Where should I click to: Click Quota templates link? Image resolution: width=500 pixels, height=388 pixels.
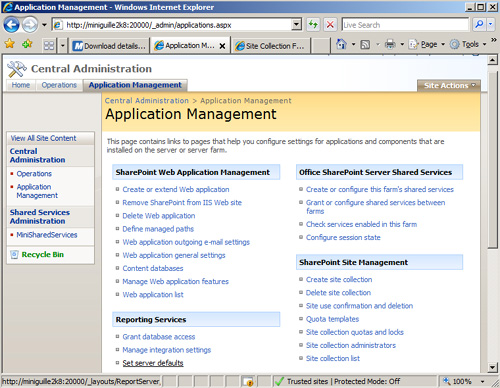click(x=332, y=319)
